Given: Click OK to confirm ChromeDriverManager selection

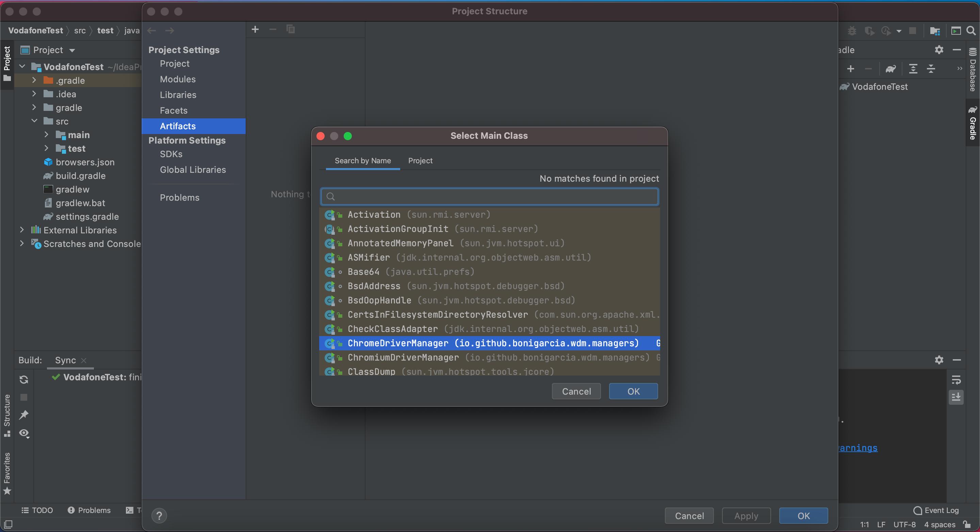Looking at the screenshot, I should pos(633,391).
